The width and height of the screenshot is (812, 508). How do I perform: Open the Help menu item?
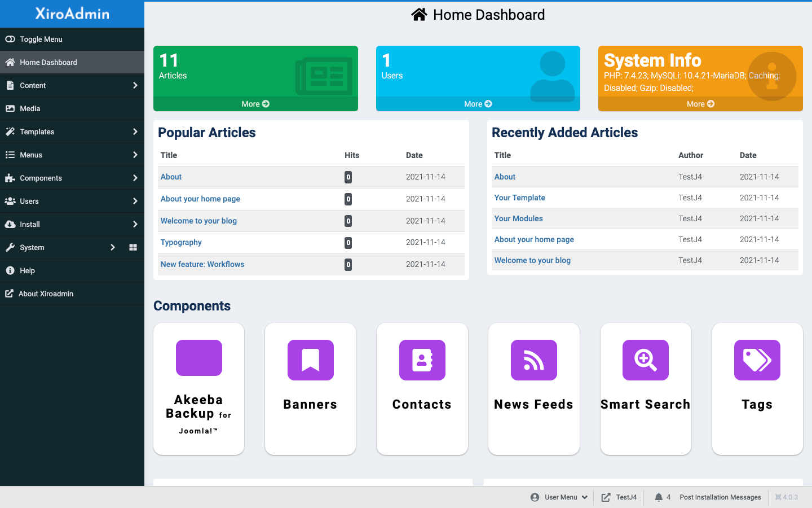click(27, 270)
